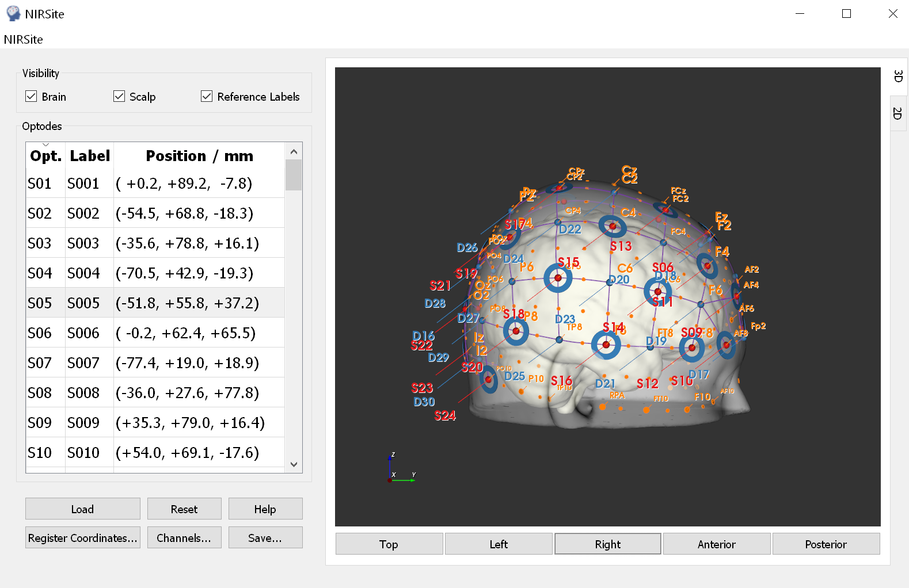Select the S13 source optode ring
Image resolution: width=909 pixels, height=588 pixels.
point(613,226)
